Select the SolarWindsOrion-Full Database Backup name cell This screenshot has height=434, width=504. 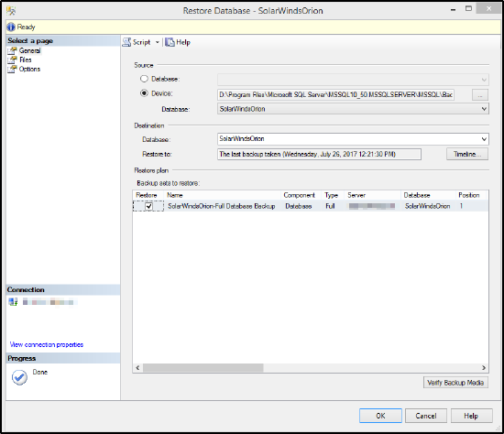click(222, 206)
